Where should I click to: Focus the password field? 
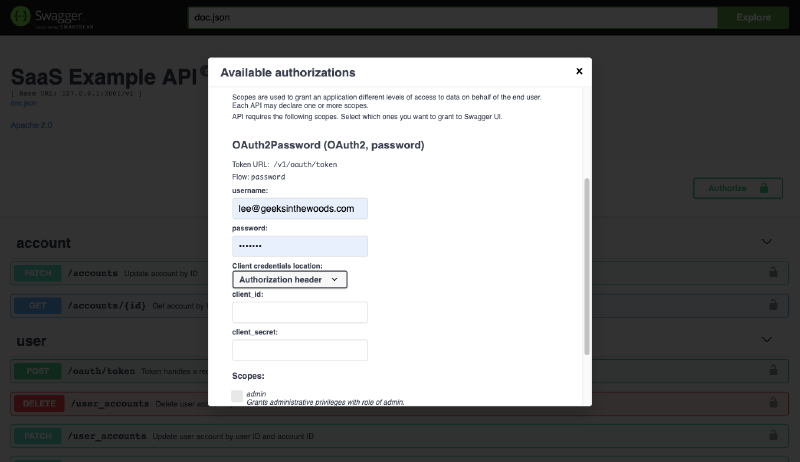pyautogui.click(x=300, y=246)
